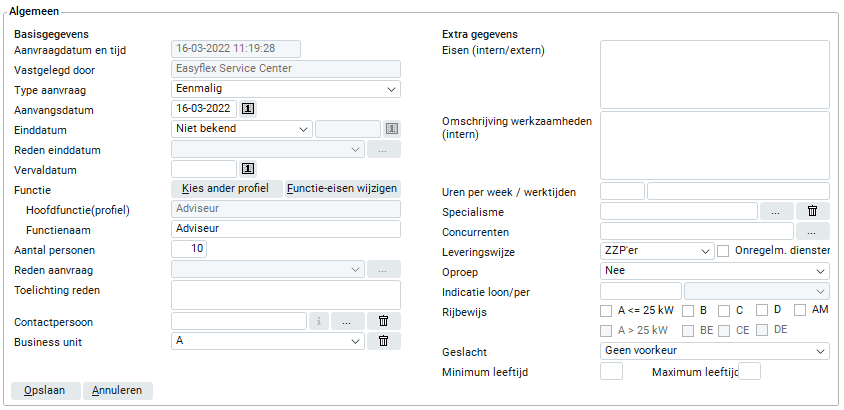This screenshot has height=410, width=844.
Task: Delete the Contactpersoon entry via trash icon
Action: pos(382,321)
